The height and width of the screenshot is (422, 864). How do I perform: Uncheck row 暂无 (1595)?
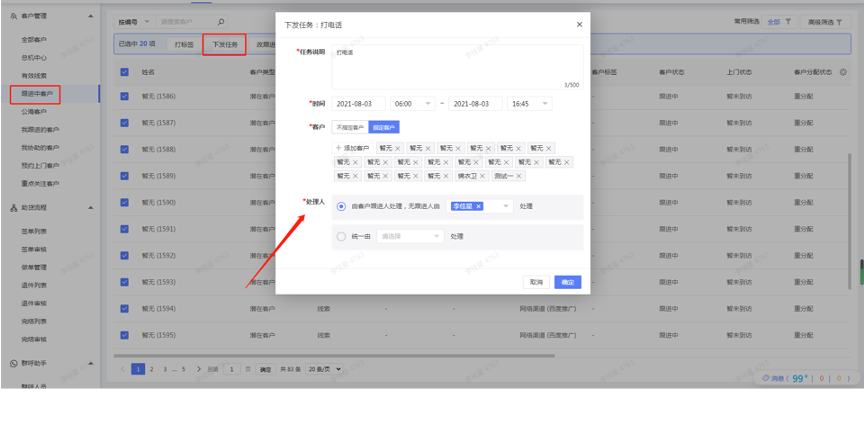pos(125,335)
